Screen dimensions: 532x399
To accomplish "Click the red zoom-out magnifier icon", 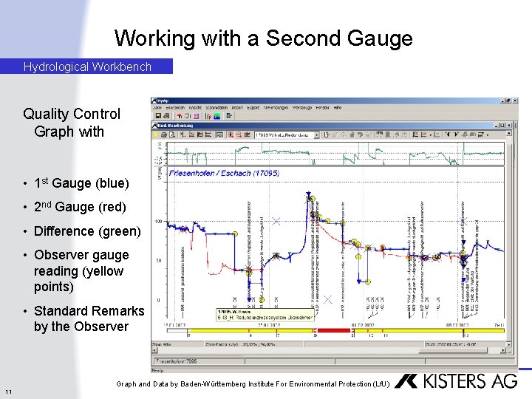I will [x=239, y=135].
